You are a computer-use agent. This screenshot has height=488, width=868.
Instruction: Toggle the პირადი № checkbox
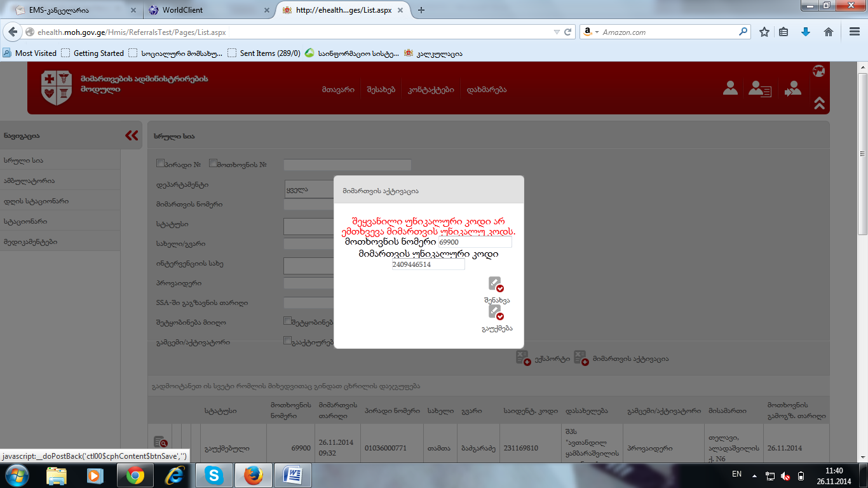[161, 163]
